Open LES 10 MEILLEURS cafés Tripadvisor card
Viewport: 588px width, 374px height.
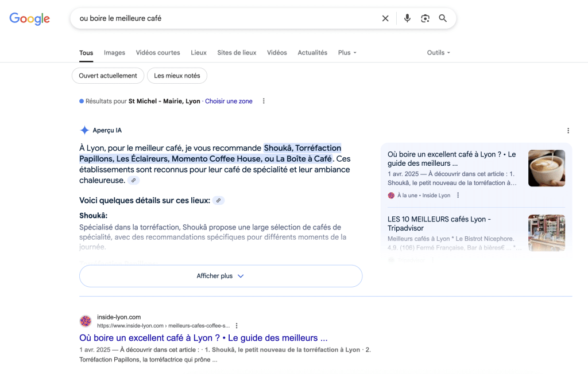point(439,224)
